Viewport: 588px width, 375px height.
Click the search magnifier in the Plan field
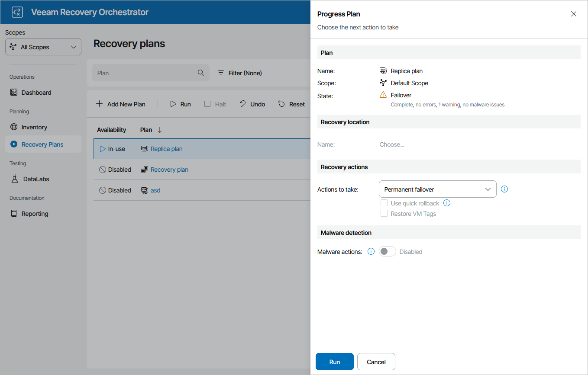point(200,73)
